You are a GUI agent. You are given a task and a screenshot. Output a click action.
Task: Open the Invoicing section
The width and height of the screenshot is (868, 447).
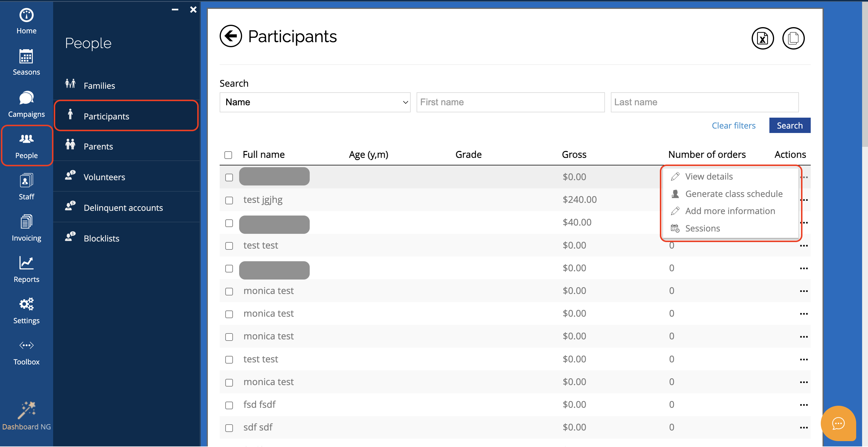pos(26,228)
